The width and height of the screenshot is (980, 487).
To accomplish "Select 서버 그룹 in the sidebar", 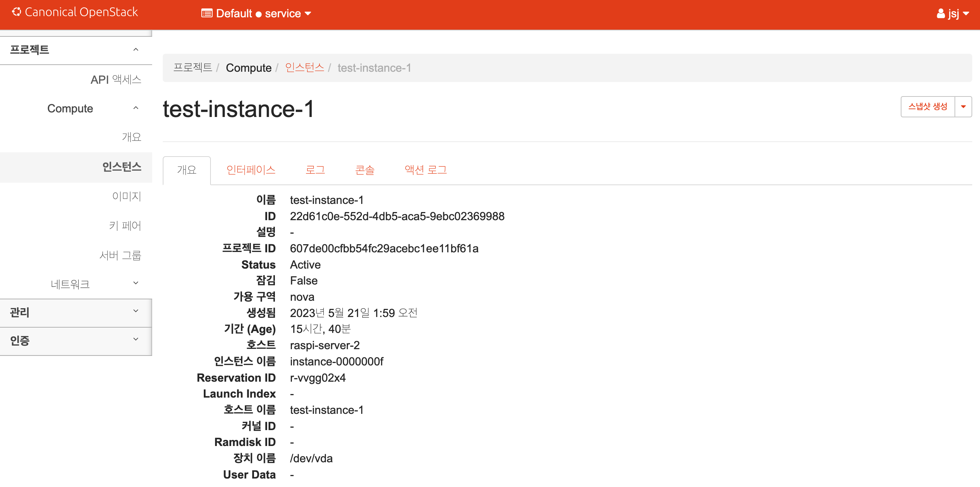I will tap(120, 255).
